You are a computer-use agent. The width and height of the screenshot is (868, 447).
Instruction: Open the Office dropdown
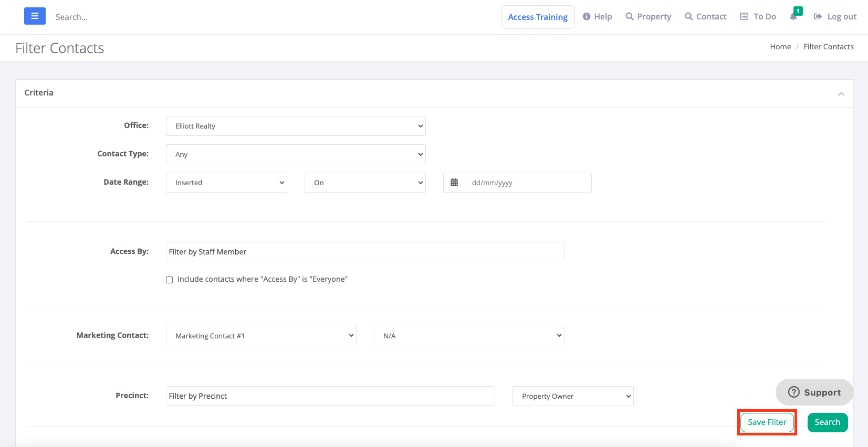(x=296, y=126)
